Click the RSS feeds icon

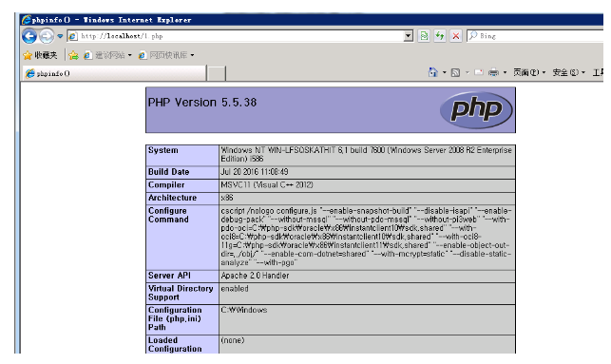455,72
